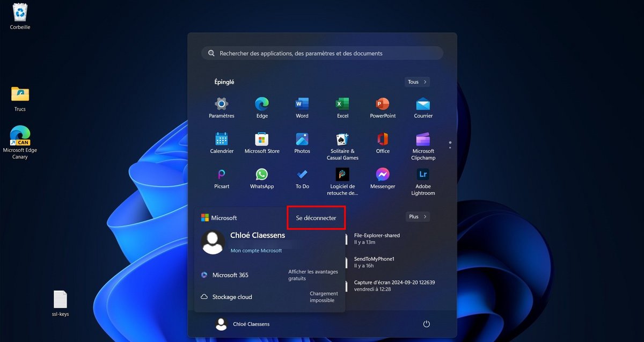Launch WhatsApp from pinned apps
Image resolution: width=644 pixels, height=342 pixels.
(262, 179)
